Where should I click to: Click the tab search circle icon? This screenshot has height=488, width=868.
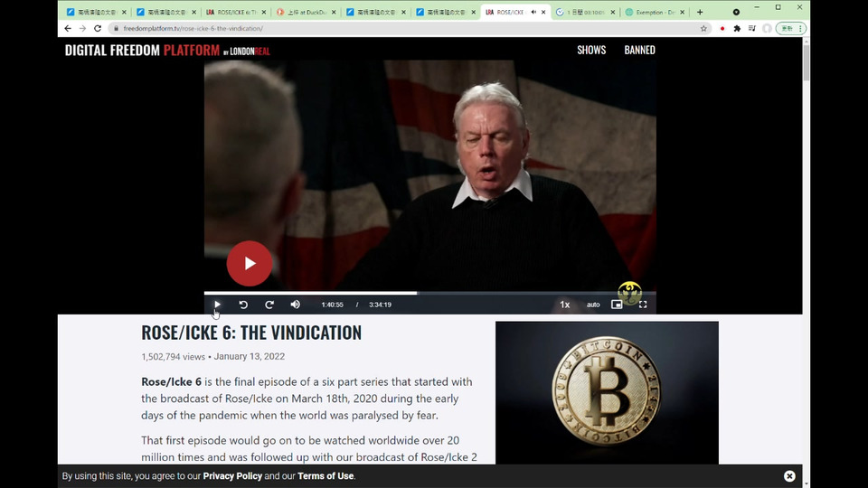736,12
